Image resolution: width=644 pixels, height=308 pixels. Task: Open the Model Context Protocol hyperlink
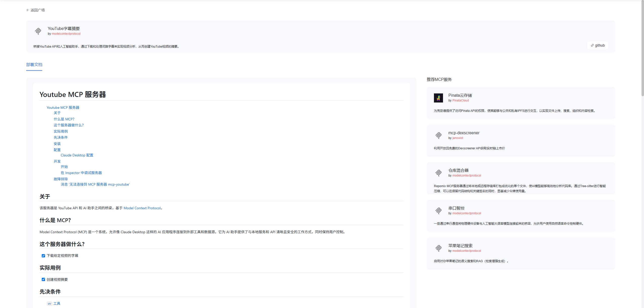coord(142,208)
